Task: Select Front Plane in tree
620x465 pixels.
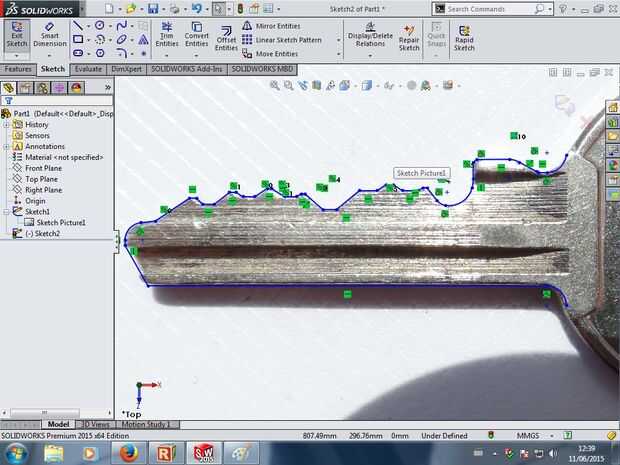Action: 43,168
